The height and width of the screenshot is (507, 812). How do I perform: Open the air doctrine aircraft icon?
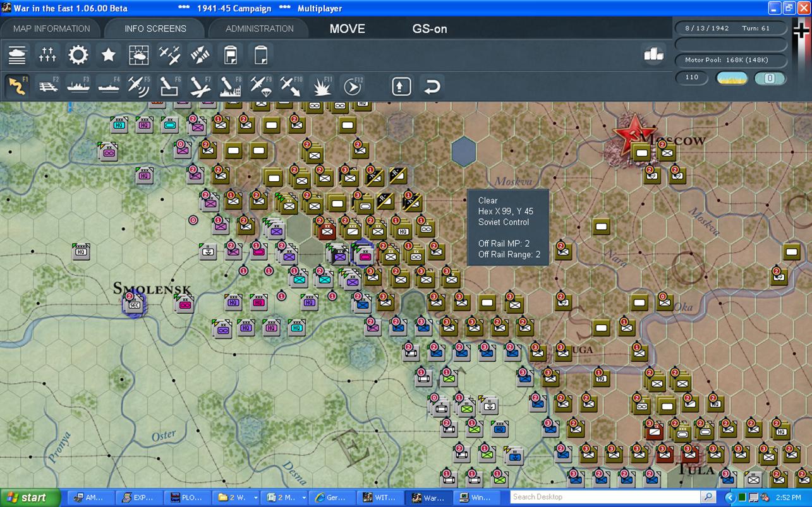click(169, 55)
